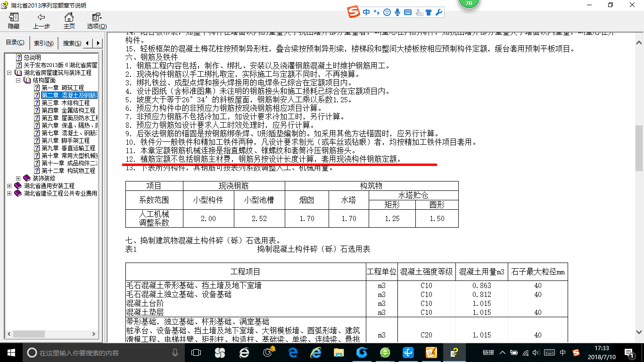Open the orange notes app in taskbar

pyautogui.click(x=431, y=352)
